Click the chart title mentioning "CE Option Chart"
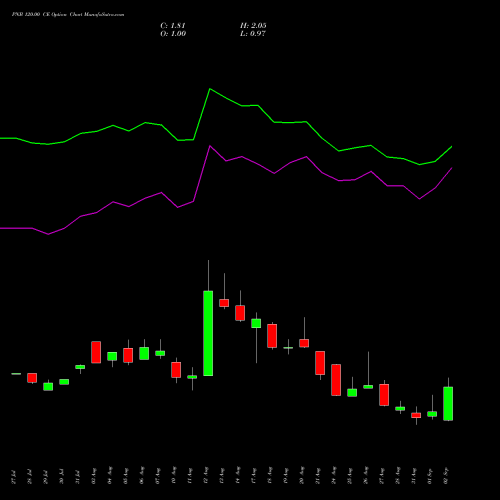The image size is (500, 500). (68, 15)
